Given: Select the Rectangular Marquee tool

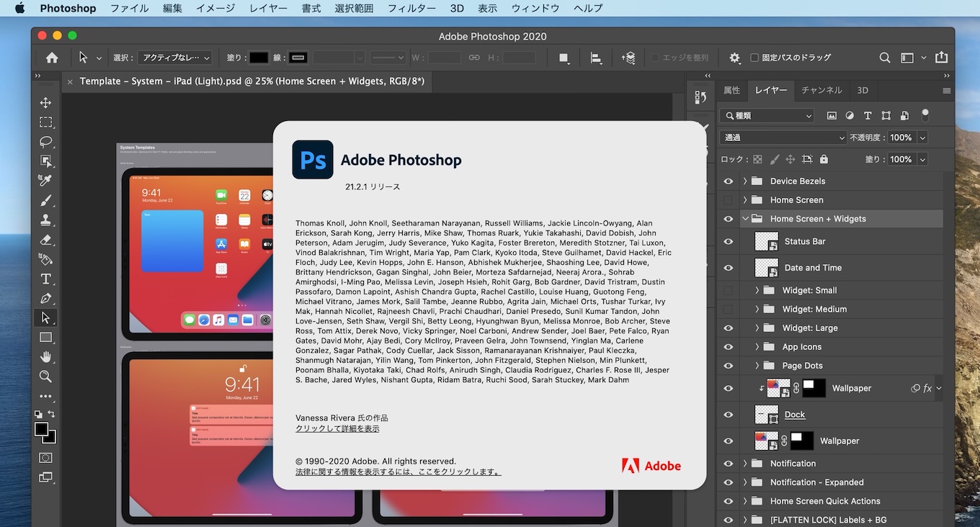Looking at the screenshot, I should [x=45, y=122].
